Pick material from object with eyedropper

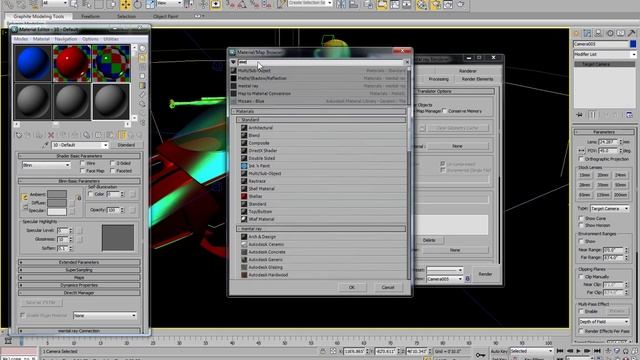pos(45,145)
